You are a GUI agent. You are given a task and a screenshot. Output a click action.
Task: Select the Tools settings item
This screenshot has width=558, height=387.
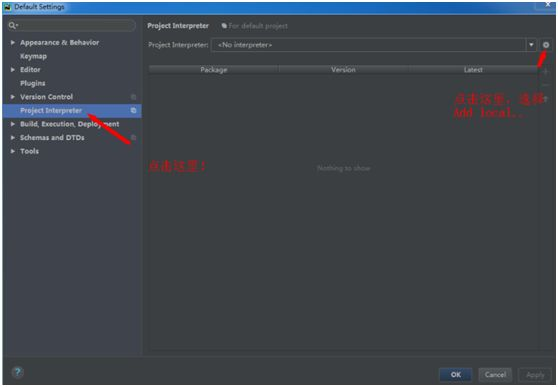29,151
